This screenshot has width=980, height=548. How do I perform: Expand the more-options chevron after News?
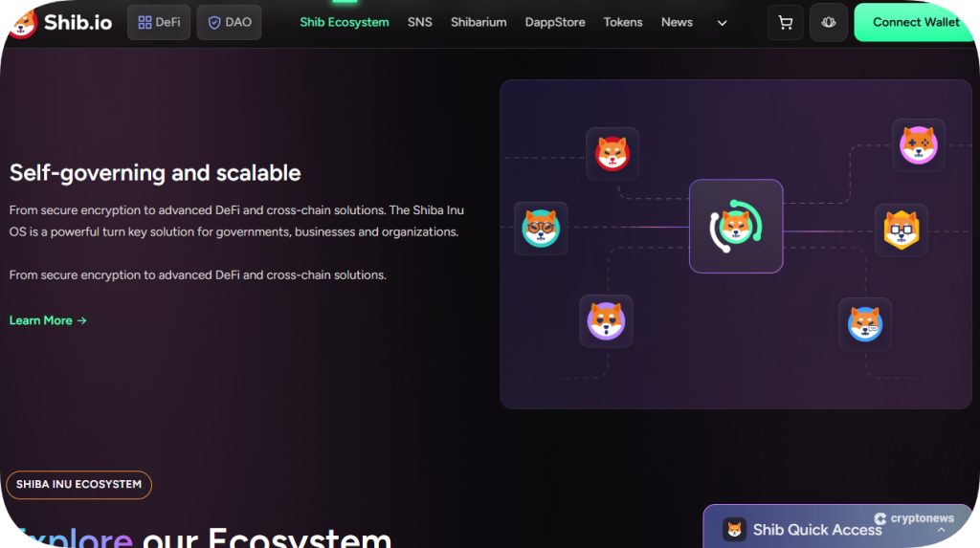[722, 23]
